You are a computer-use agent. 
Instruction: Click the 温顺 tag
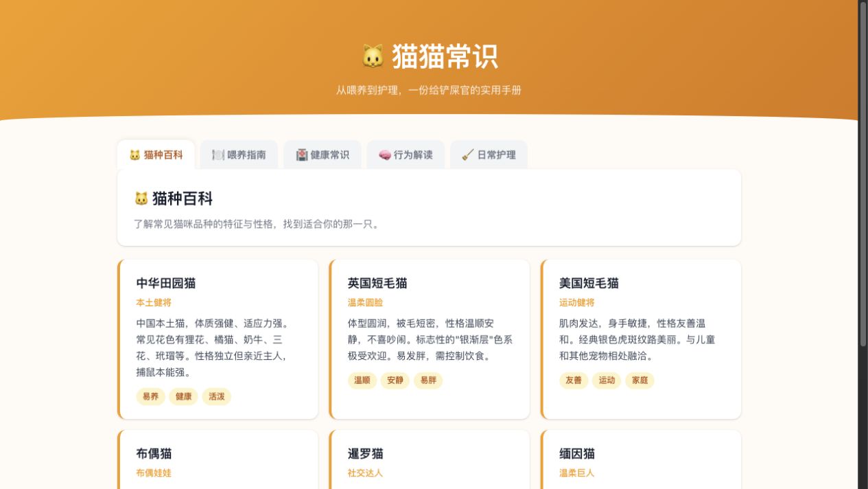tap(362, 380)
